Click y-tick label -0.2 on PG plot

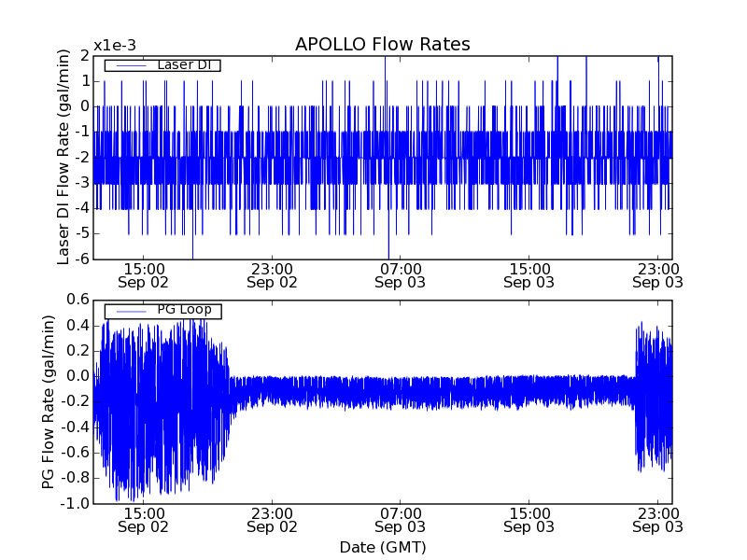point(76,402)
